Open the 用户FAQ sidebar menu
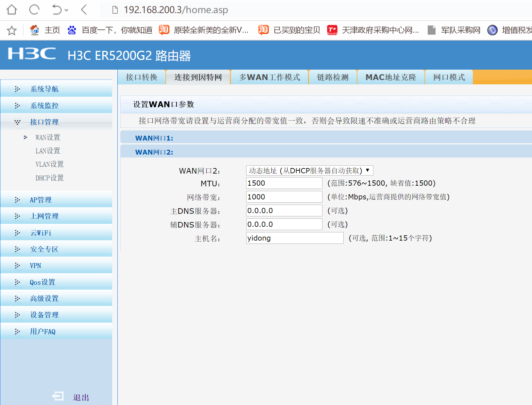This screenshot has height=405, width=532. pos(56,331)
